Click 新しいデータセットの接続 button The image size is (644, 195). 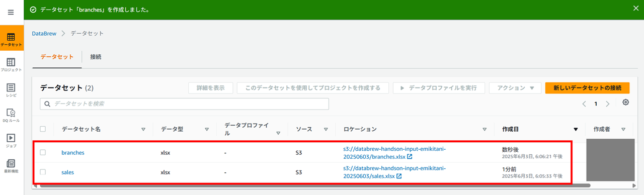588,88
